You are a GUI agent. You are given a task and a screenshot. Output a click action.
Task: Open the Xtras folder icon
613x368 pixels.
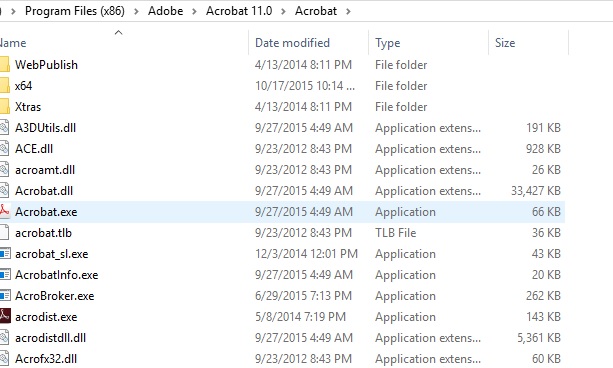tap(5, 107)
